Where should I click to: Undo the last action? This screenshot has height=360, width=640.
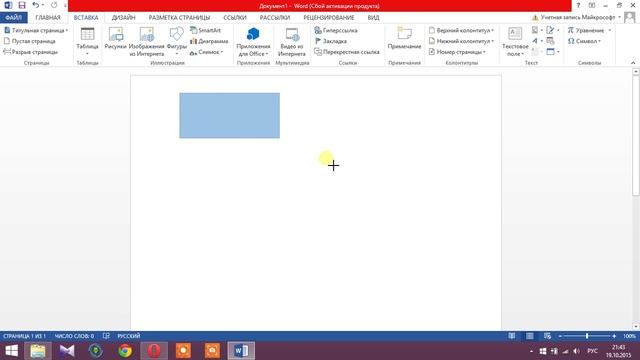(36, 5)
